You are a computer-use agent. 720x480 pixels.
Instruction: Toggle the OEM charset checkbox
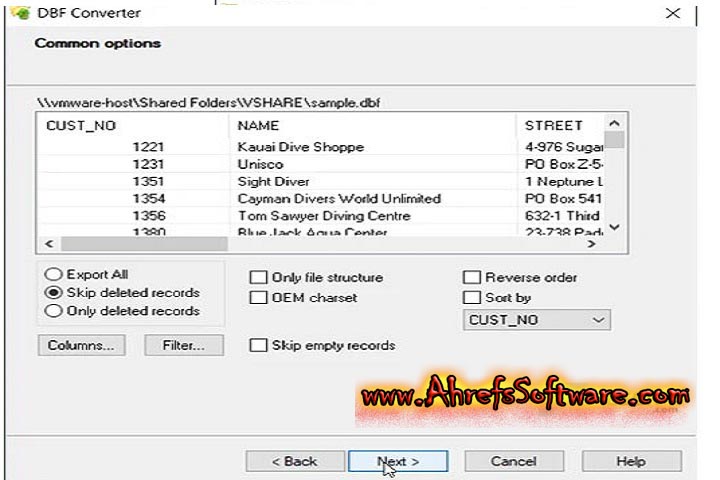pos(258,298)
